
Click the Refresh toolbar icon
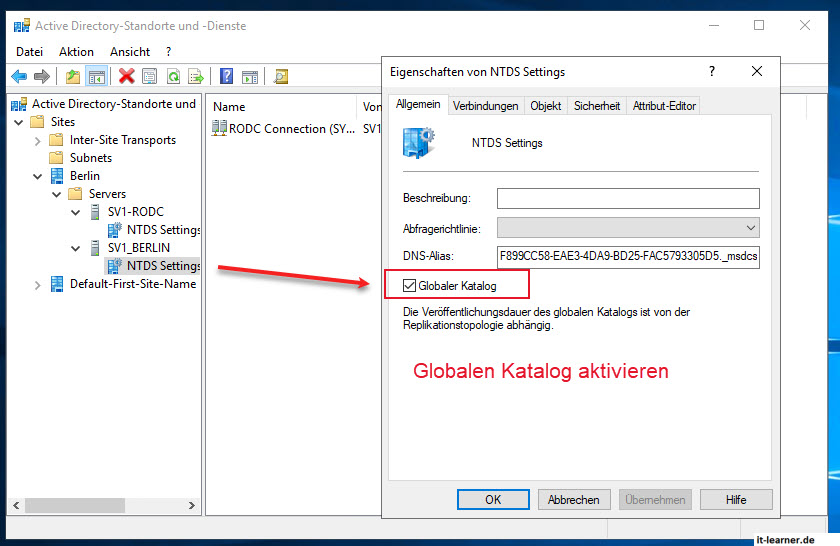click(x=173, y=77)
